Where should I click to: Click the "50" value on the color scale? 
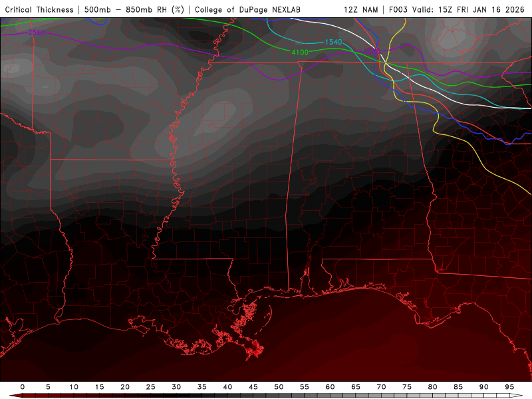(x=279, y=387)
